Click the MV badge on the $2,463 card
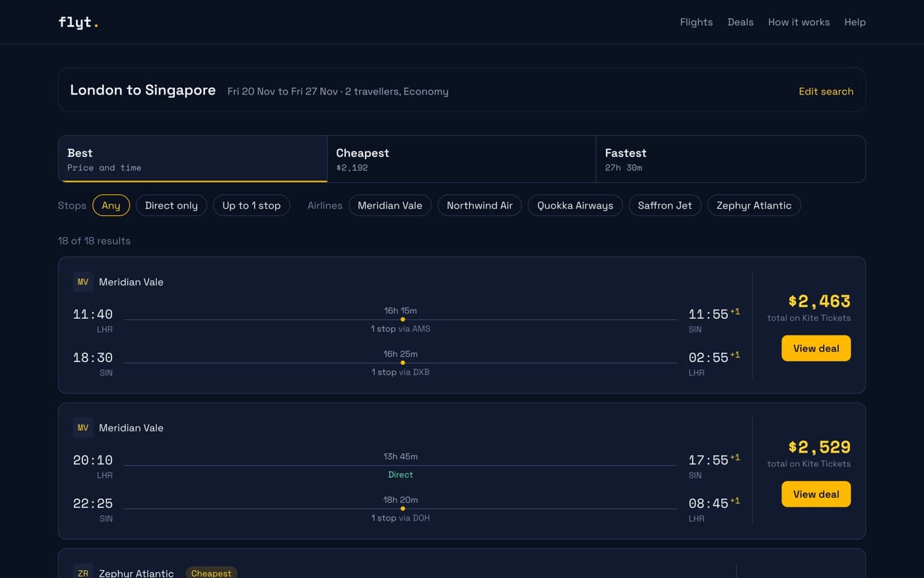 83,282
